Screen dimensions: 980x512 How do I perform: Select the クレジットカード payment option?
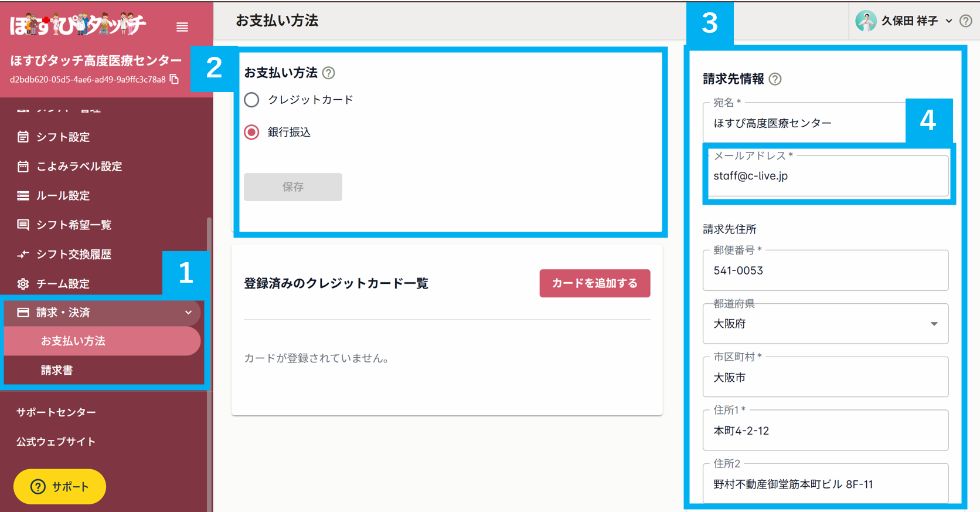click(251, 100)
